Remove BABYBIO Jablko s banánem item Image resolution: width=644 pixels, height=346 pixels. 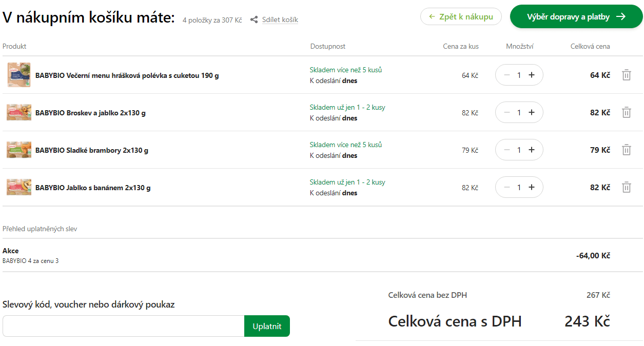click(x=627, y=187)
